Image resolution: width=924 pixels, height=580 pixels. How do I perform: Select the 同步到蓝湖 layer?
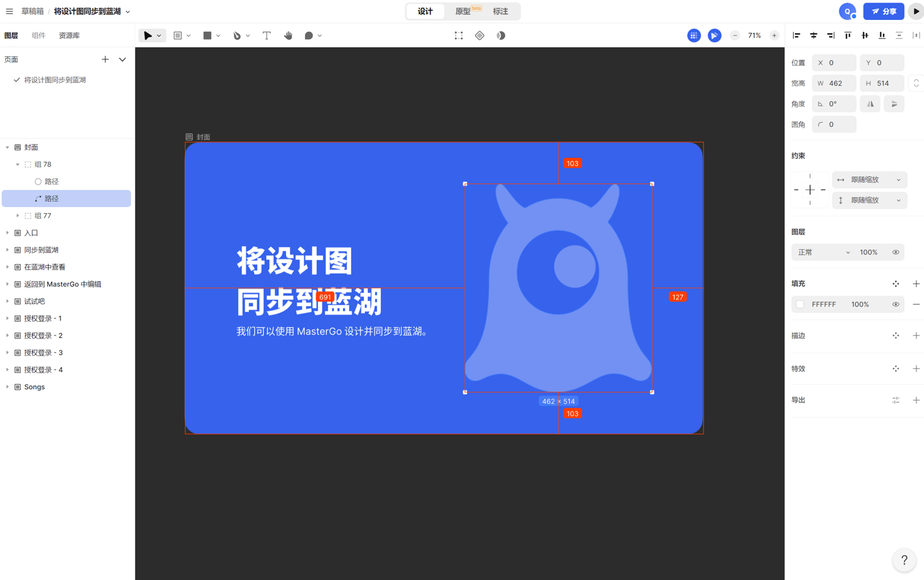point(66,250)
